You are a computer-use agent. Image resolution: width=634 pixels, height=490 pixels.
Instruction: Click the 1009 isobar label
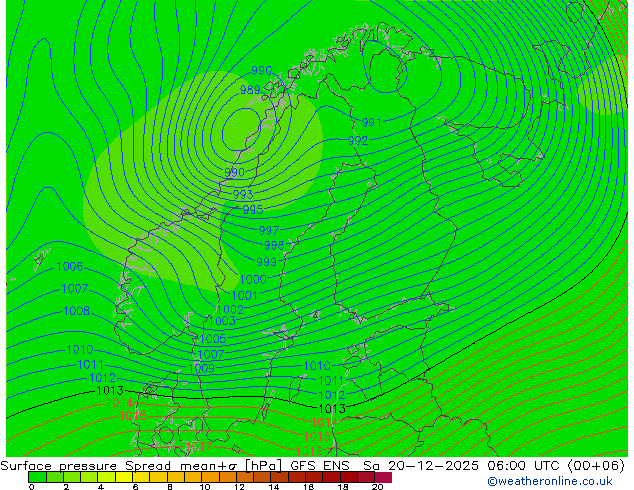(x=201, y=368)
